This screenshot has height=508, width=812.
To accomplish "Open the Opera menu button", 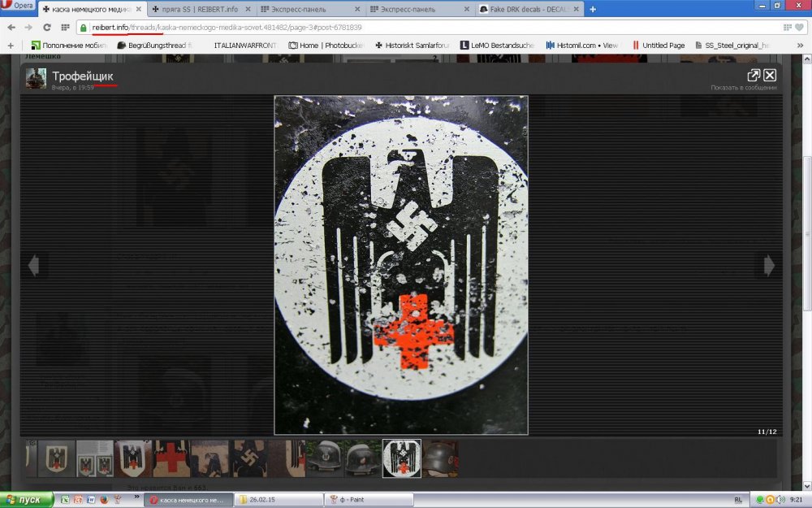I will 18,7.
